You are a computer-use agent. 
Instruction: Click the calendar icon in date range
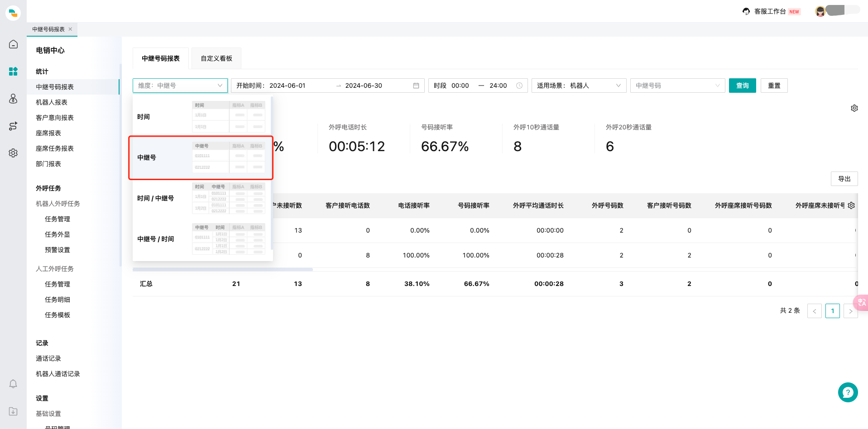(x=416, y=86)
